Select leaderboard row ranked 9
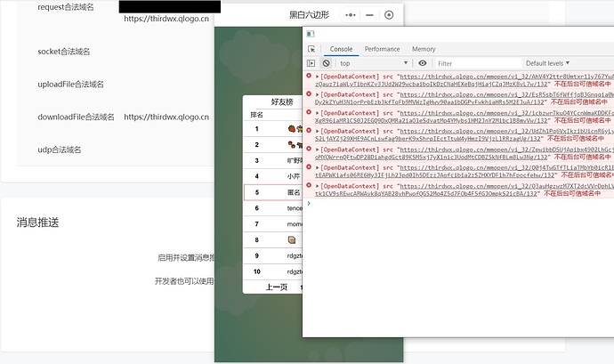Viewport: 614px width, 364px height. click(273, 255)
